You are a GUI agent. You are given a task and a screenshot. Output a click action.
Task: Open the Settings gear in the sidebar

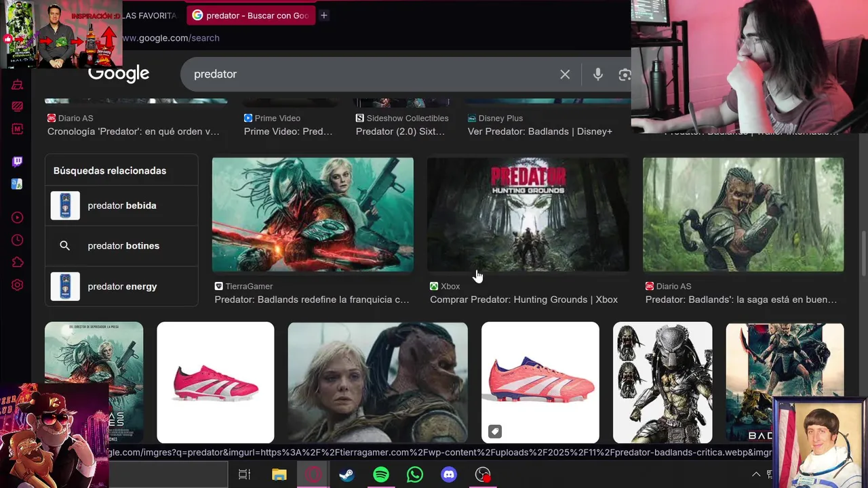click(x=18, y=285)
